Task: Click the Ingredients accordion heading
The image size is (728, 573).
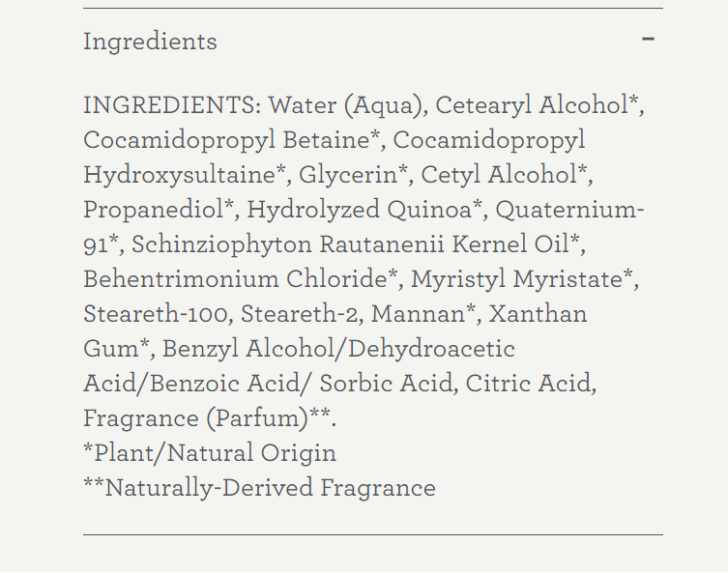Action: click(x=150, y=42)
